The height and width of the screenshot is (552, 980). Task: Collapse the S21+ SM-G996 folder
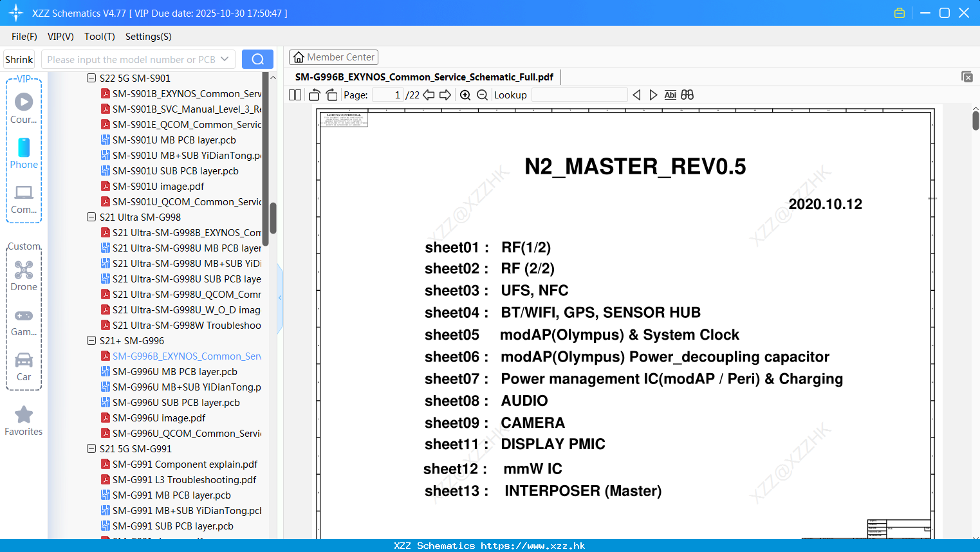(91, 341)
